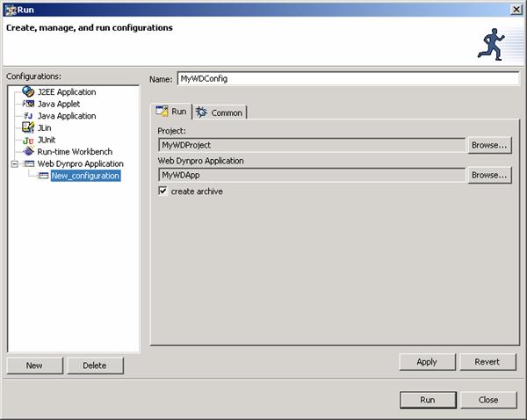
Task: Create a New configuration
Action: tap(34, 366)
